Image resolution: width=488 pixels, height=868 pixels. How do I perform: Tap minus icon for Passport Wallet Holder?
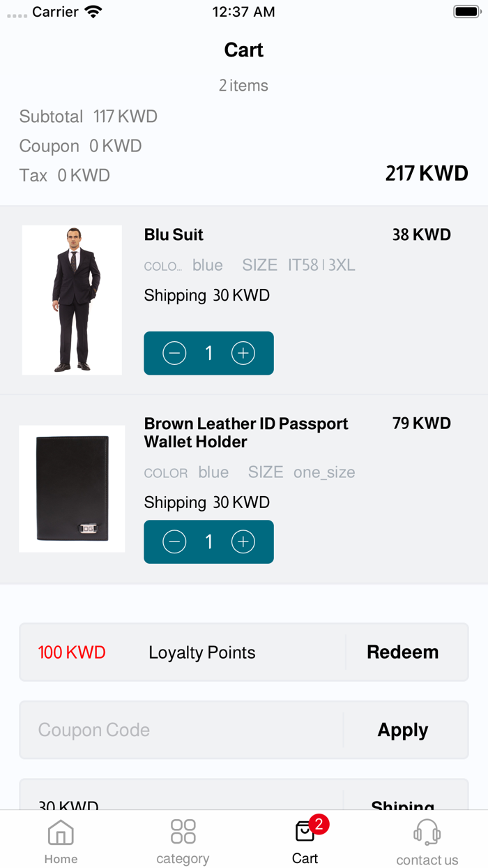(x=174, y=541)
